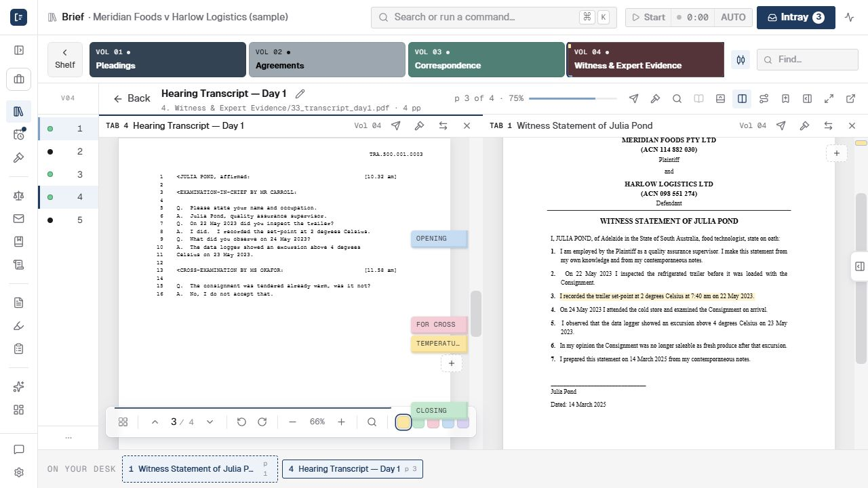Toggle the open-book reading view
Image resolution: width=868 pixels, height=488 pixels.
(698, 99)
